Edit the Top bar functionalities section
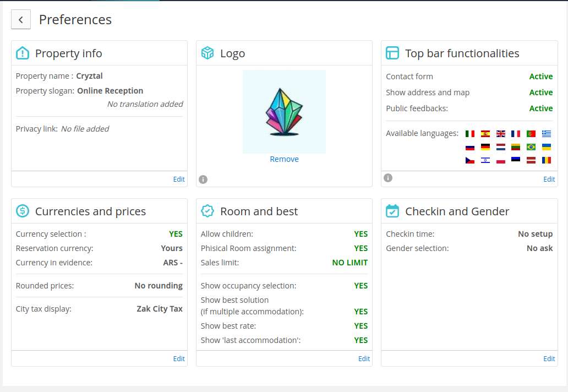568x392 pixels. 549,179
